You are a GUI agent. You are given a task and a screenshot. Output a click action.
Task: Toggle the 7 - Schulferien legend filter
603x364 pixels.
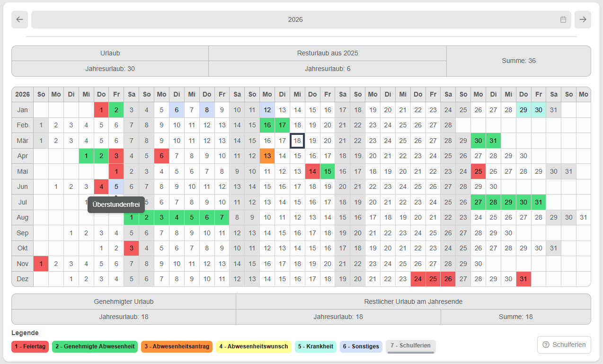(410, 346)
